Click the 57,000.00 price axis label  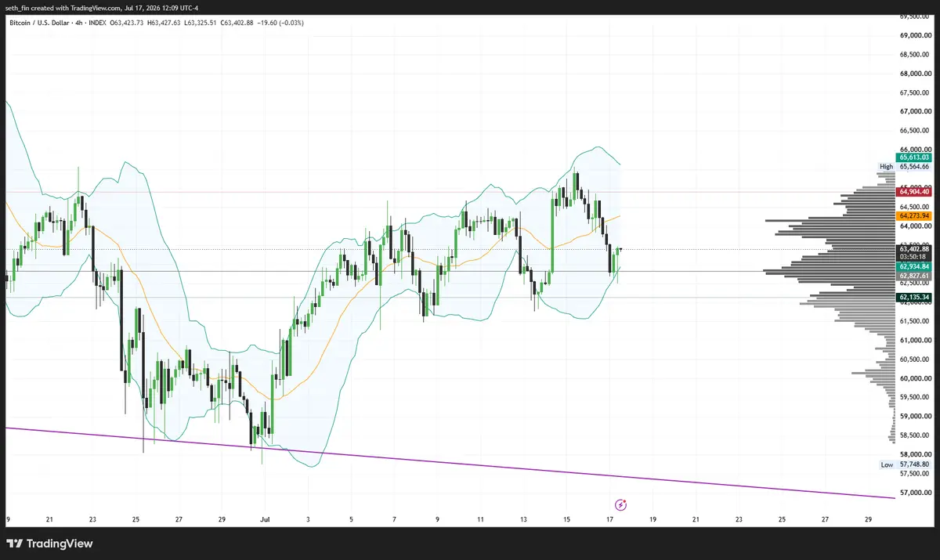point(914,492)
